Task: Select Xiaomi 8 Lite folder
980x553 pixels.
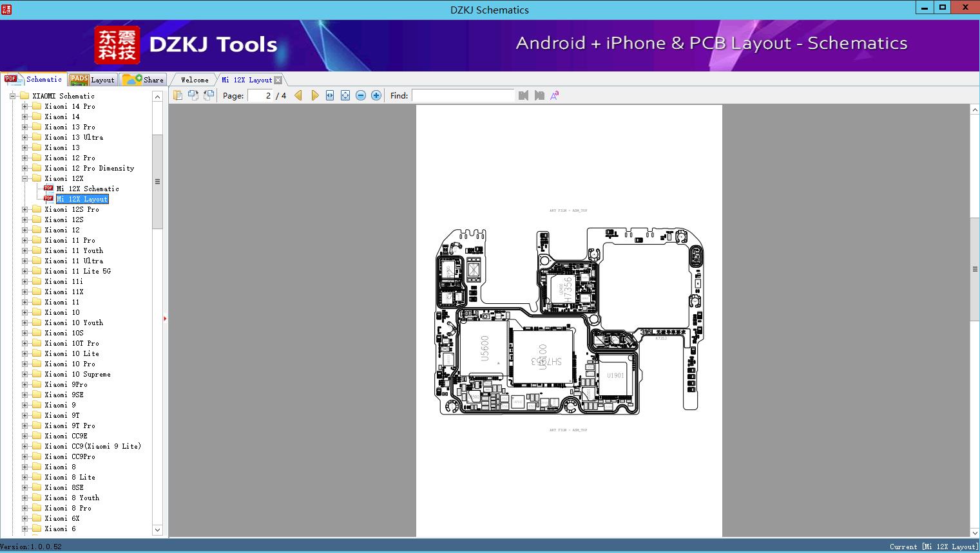Action: click(70, 477)
